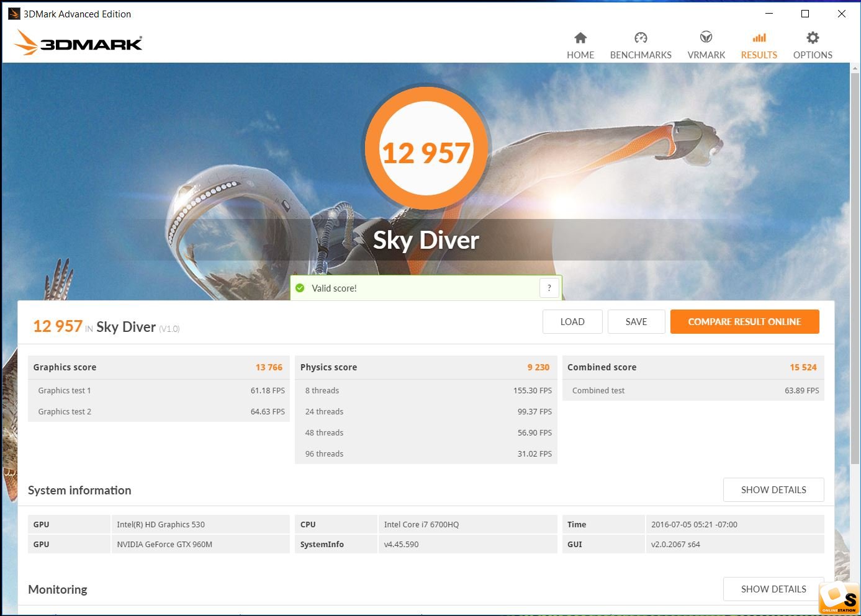Click the 96 threads row
The image size is (861, 616).
tap(426, 453)
